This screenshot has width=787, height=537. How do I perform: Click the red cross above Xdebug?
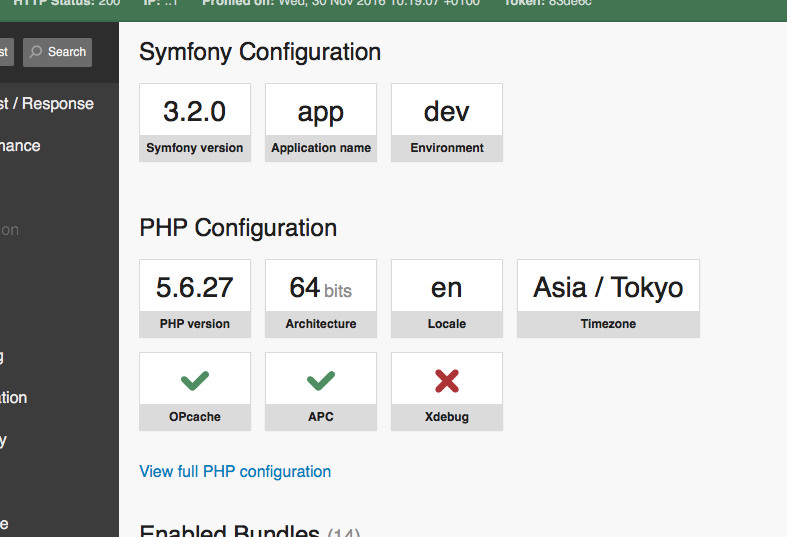[447, 381]
